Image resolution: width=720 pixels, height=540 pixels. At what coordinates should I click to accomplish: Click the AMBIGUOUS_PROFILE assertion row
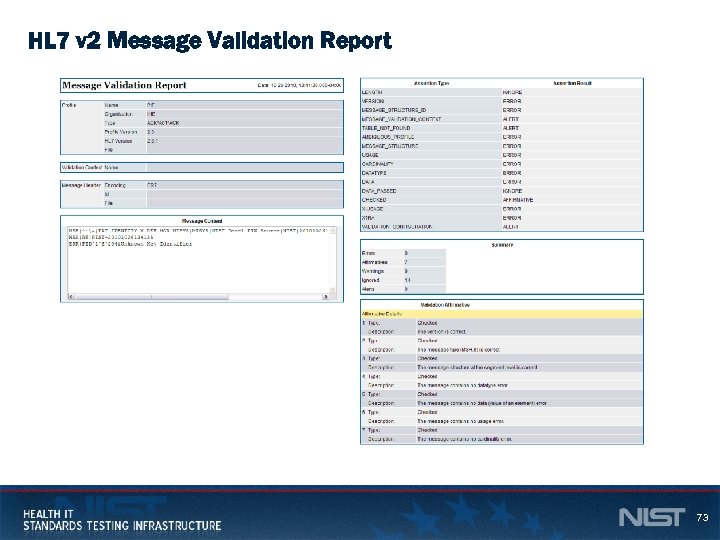pyautogui.click(x=502, y=137)
